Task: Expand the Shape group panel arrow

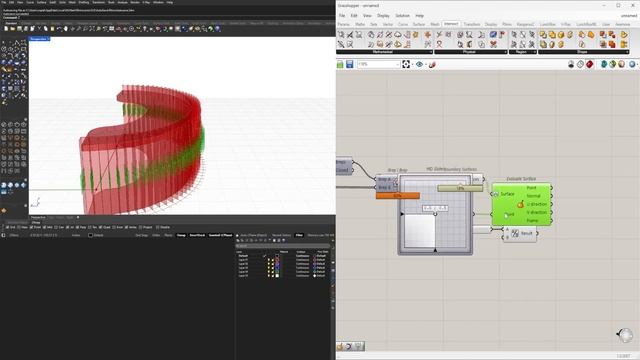Action: 627,52
